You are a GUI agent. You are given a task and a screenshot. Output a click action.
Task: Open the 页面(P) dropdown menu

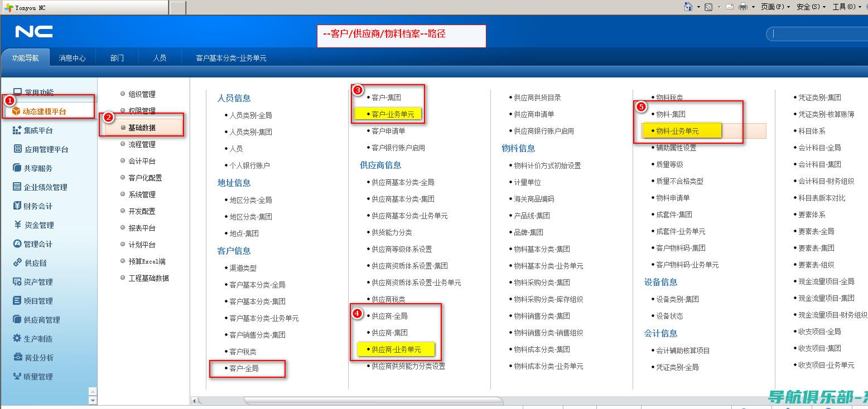pyautogui.click(x=775, y=7)
